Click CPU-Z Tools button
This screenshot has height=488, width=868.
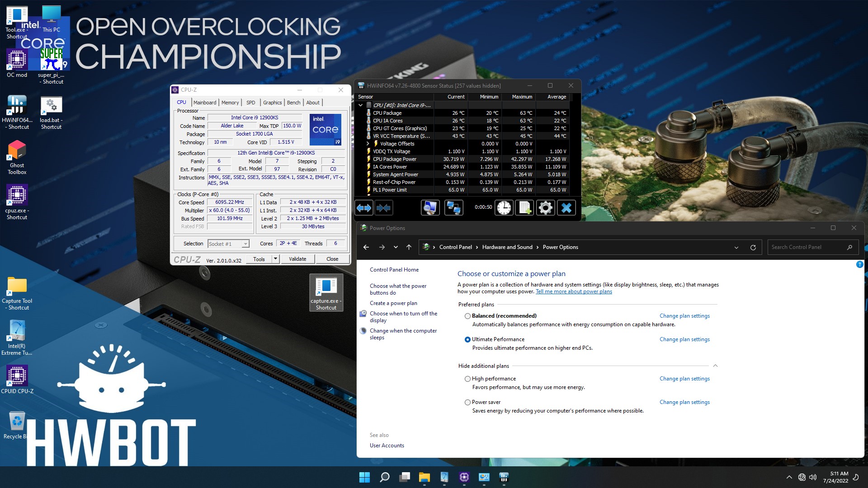tap(259, 259)
